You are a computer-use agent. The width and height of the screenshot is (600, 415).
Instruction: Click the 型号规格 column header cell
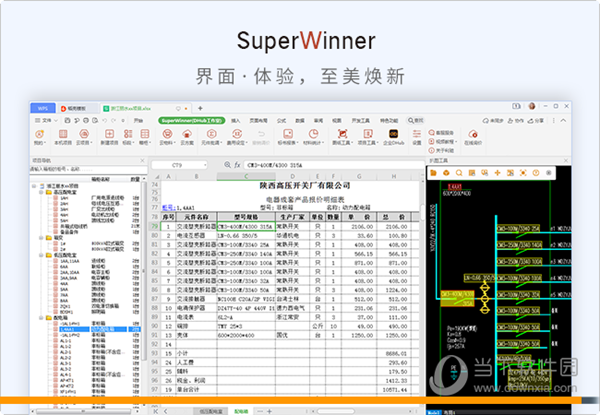(246, 216)
